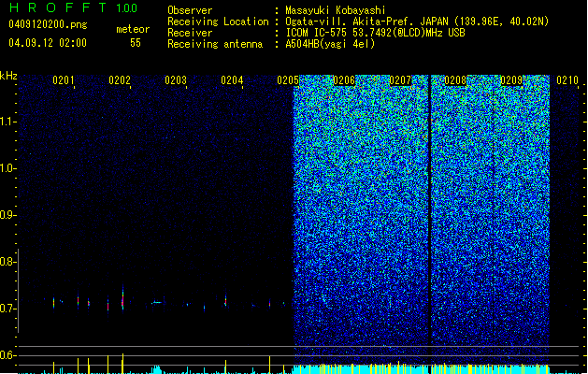Screen dimensions: 588x374
Task: Click the 0210 time marker
Action: click(x=567, y=80)
